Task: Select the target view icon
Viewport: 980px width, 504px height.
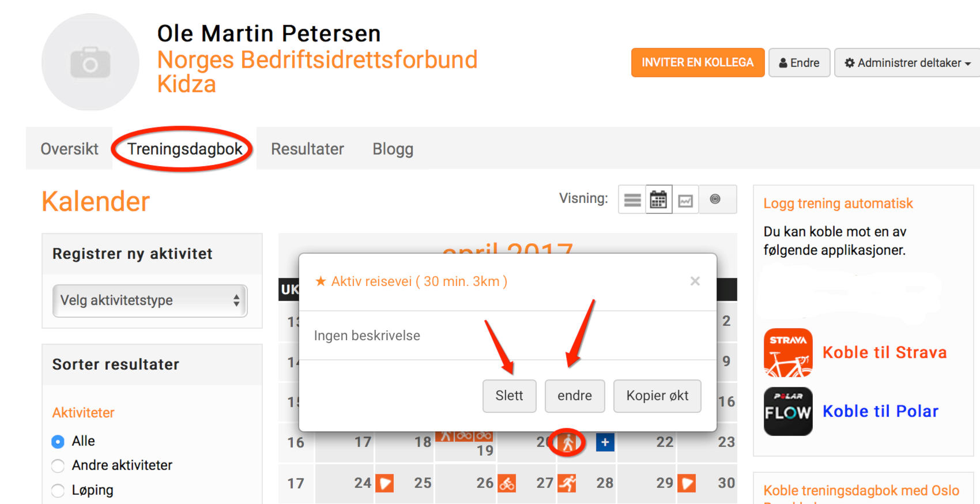Action: [x=715, y=200]
